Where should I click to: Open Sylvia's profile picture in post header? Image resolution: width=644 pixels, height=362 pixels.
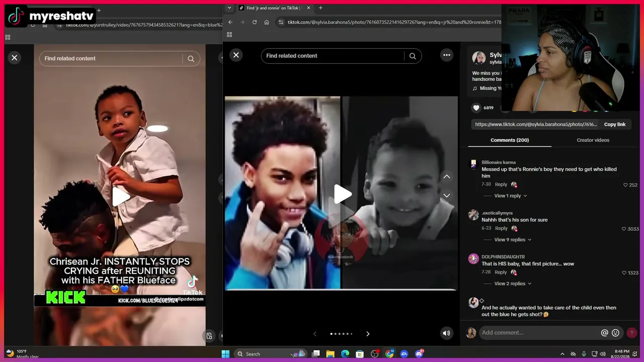pos(478,58)
